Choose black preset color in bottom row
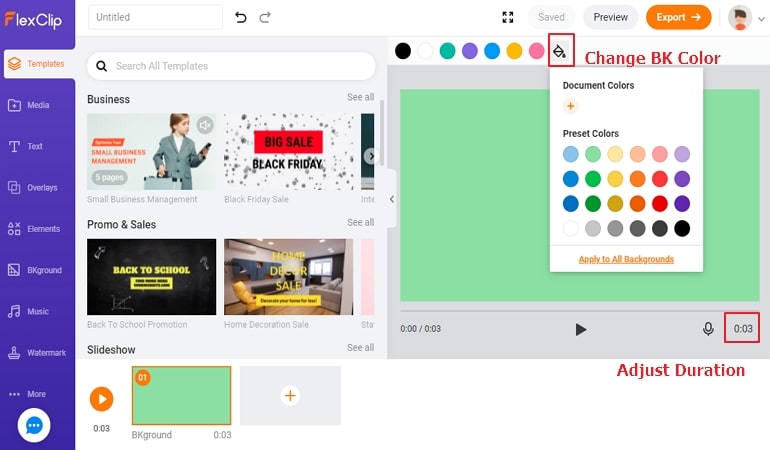 tap(682, 228)
